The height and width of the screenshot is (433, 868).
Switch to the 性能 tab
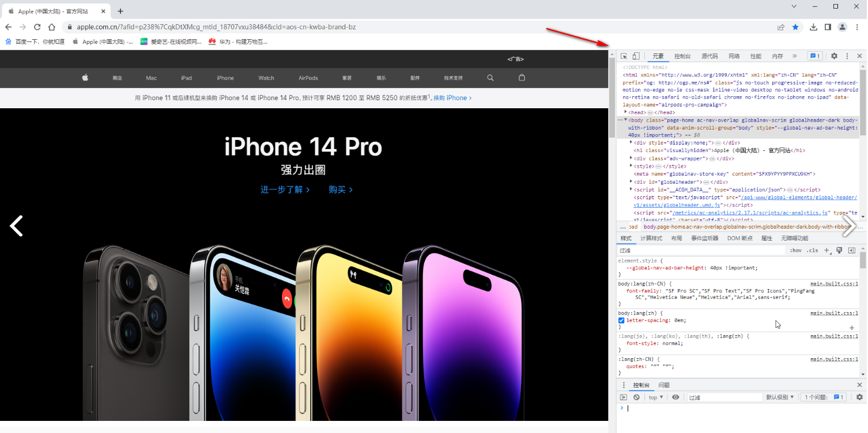click(756, 56)
